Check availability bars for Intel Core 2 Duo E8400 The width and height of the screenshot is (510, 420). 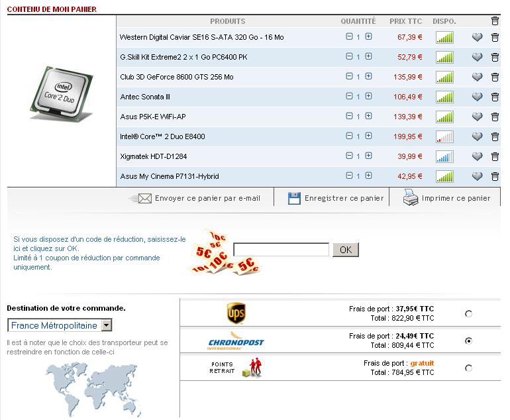point(444,137)
